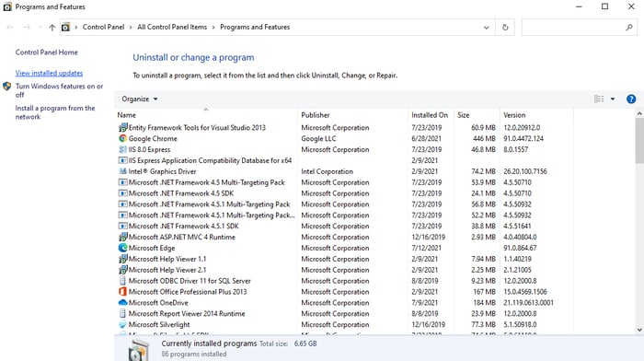Open the address bar history dropdown

[x=487, y=27]
